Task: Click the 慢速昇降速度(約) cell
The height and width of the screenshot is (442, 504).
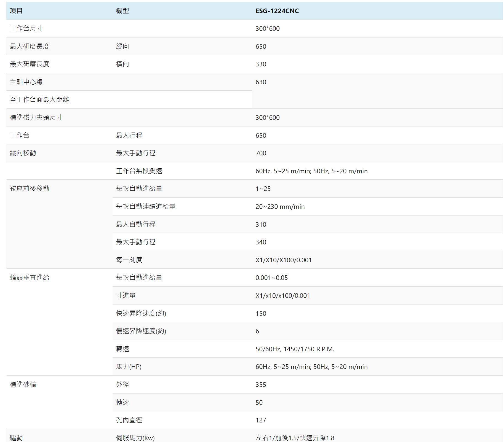Action: [x=141, y=331]
